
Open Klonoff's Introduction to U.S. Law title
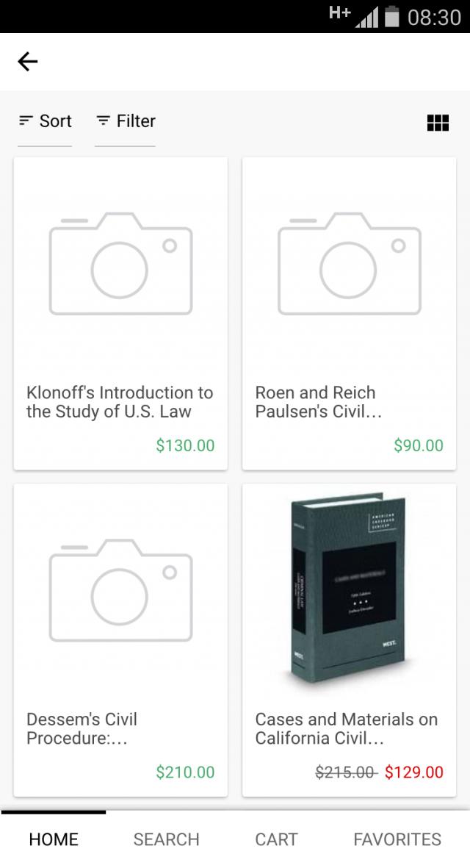[x=120, y=402]
